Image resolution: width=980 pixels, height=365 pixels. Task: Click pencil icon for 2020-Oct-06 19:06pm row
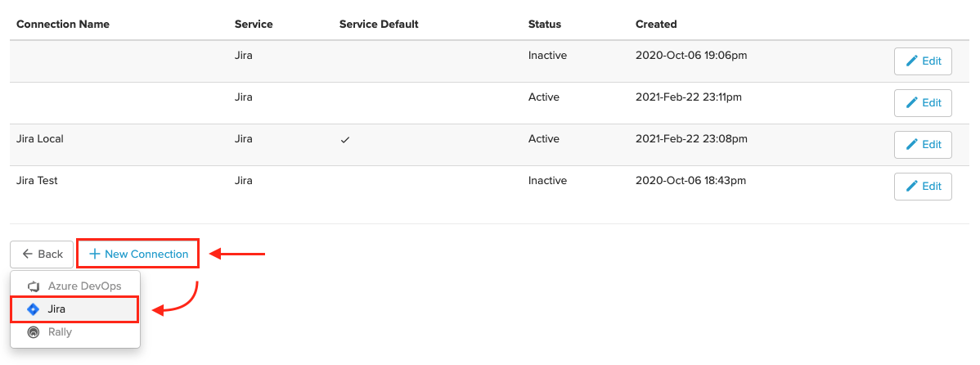(x=912, y=61)
